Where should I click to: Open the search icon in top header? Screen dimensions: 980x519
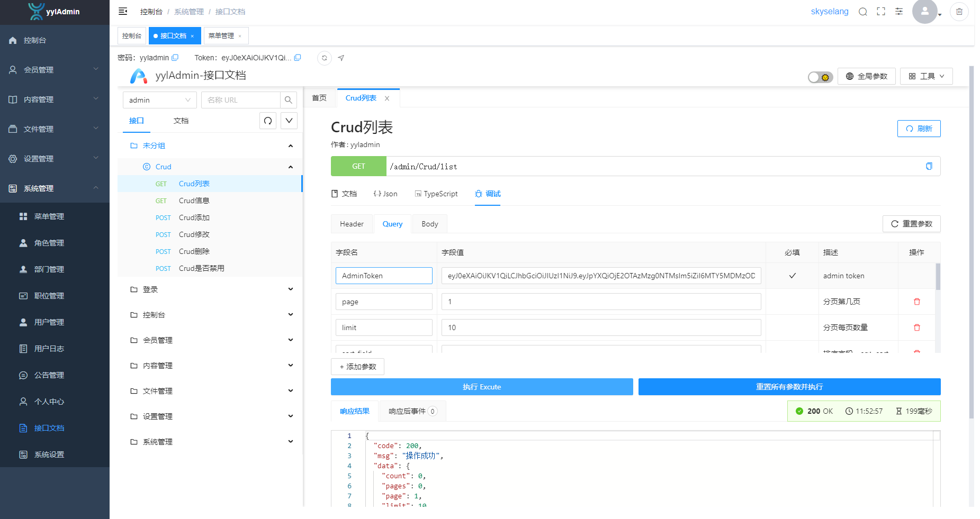tap(863, 12)
